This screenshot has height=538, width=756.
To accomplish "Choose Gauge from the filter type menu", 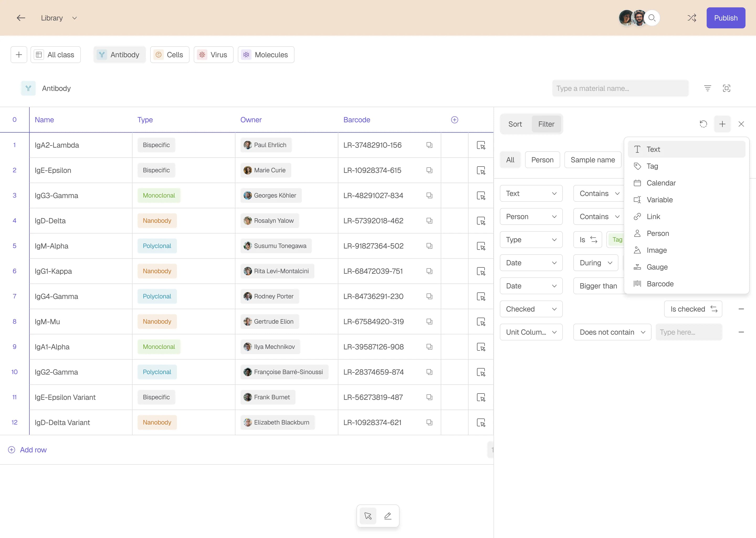I will pyautogui.click(x=686, y=267).
